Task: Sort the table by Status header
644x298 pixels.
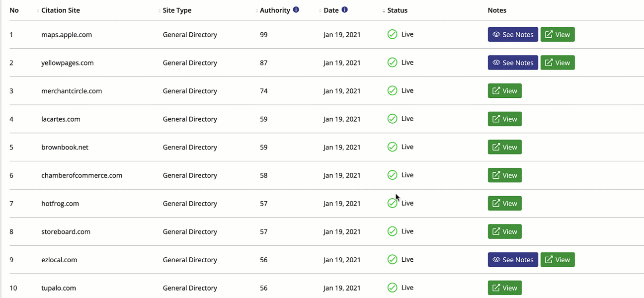Action: point(397,10)
